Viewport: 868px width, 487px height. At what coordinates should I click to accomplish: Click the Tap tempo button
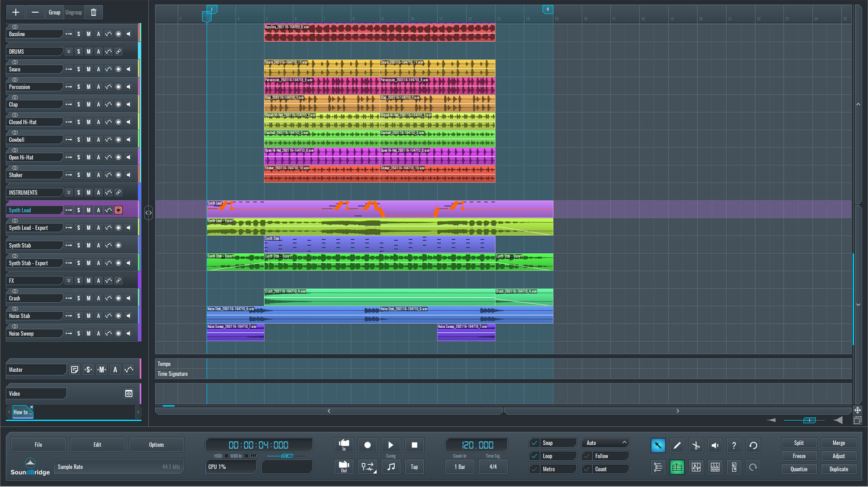click(x=414, y=467)
